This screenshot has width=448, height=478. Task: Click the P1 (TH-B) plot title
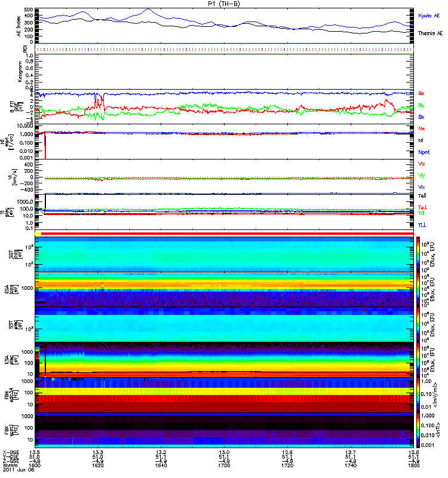click(223, 4)
